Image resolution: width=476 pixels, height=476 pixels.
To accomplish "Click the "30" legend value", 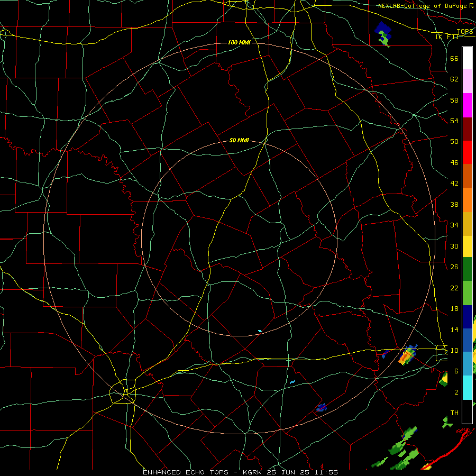I will point(454,246).
